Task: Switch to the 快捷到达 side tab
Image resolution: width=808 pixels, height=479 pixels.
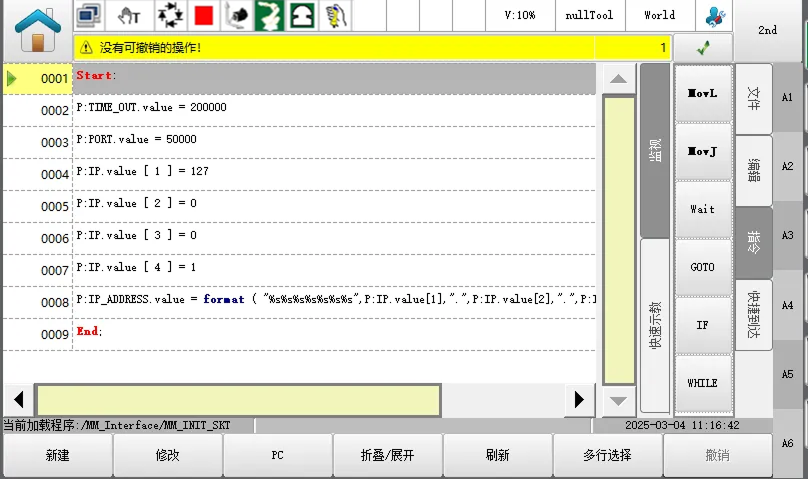Action: [x=753, y=314]
